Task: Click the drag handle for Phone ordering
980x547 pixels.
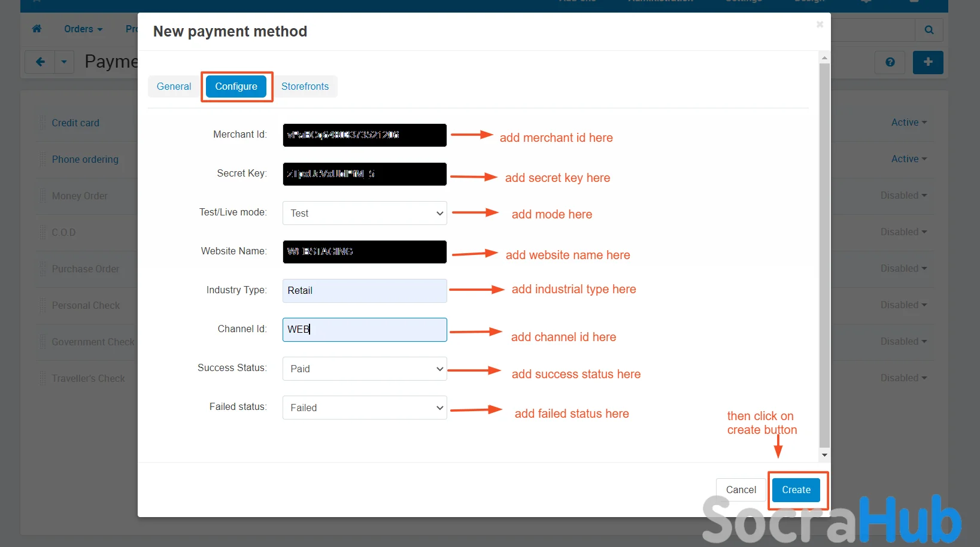Action: (x=43, y=159)
